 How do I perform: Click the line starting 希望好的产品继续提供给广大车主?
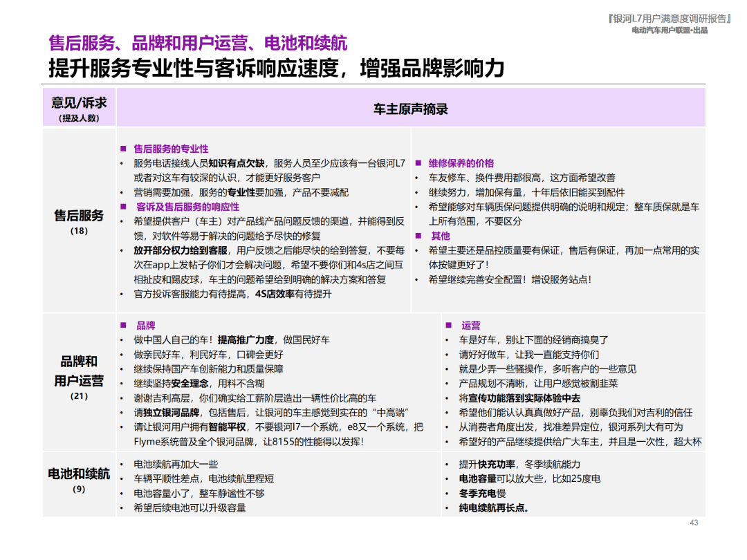click(580, 442)
